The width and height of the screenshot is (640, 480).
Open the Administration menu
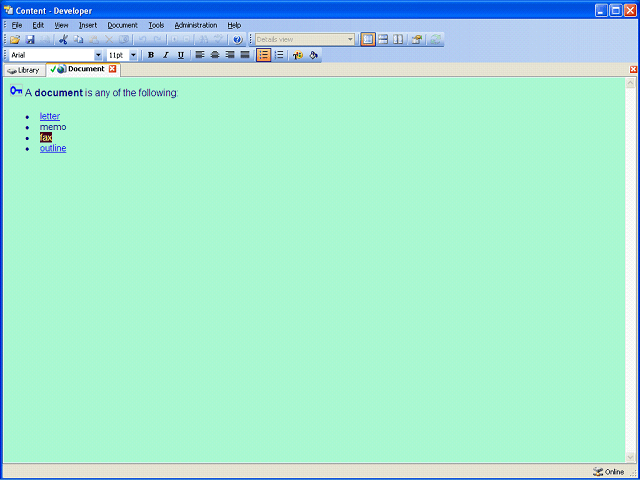click(196, 25)
